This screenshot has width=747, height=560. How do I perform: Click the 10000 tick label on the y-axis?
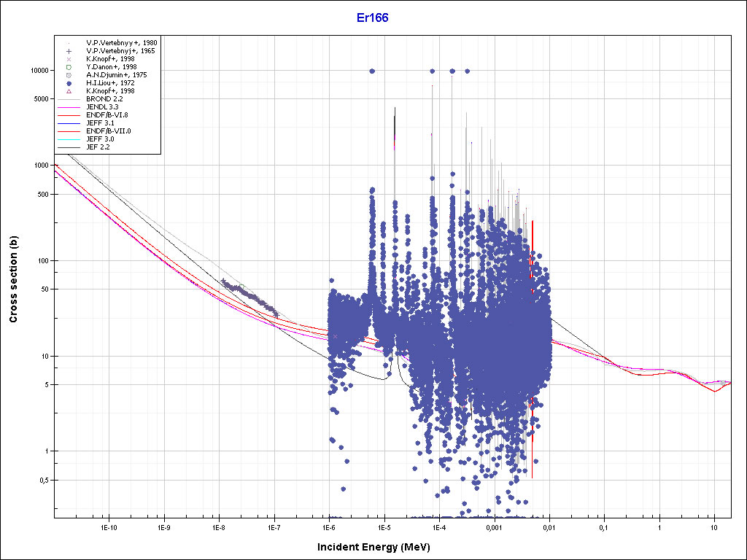pos(38,71)
